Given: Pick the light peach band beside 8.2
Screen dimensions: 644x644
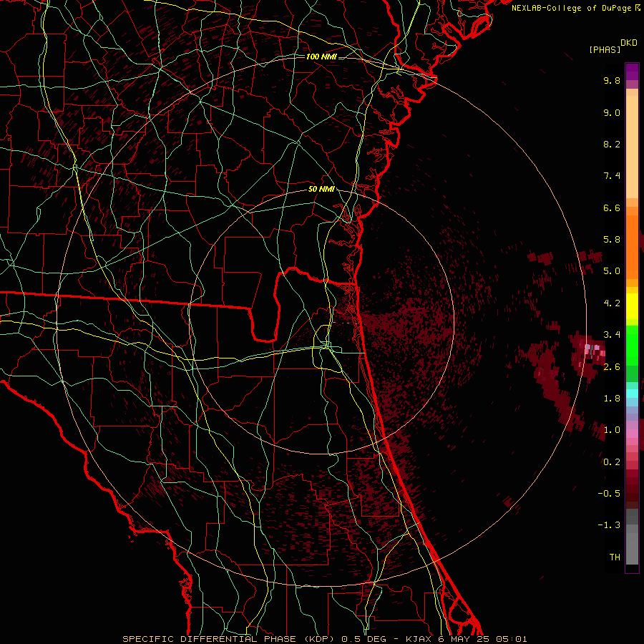Looking at the screenshot, I should 632,147.
